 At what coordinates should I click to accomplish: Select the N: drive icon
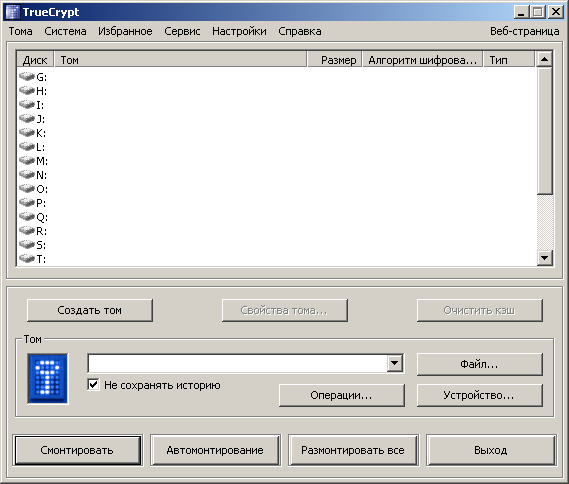[x=27, y=175]
